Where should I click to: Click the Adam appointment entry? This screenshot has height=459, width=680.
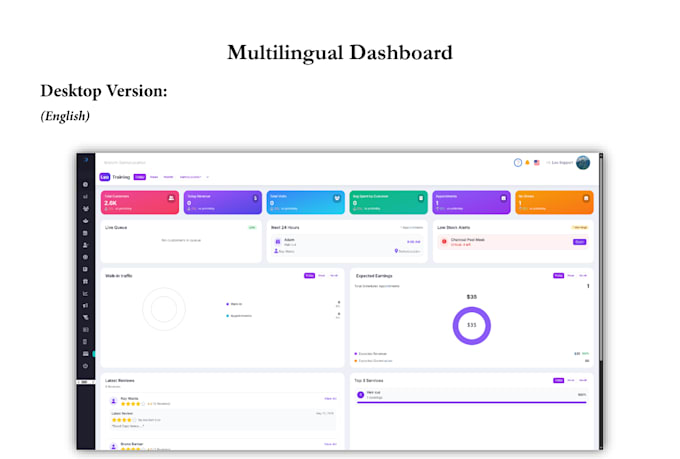(347, 246)
